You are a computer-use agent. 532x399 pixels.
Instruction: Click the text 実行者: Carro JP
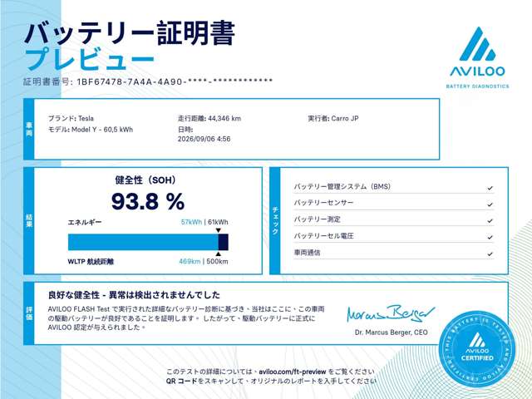333,118
